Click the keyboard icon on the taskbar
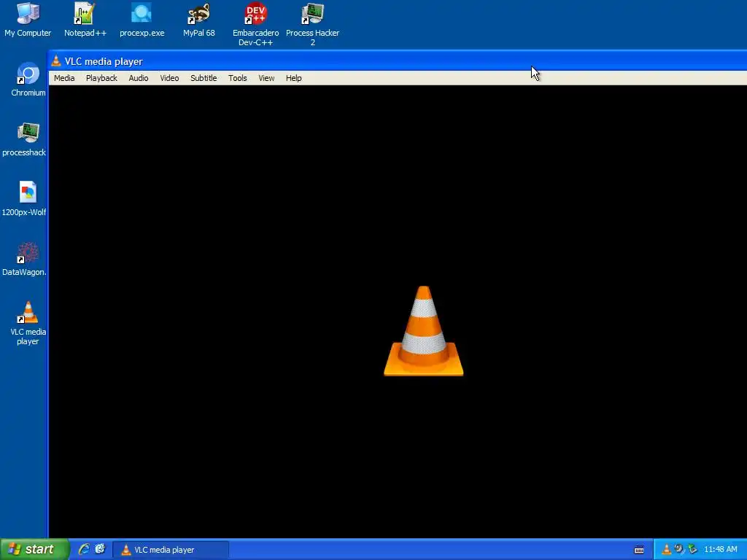747x560 pixels. pos(639,550)
